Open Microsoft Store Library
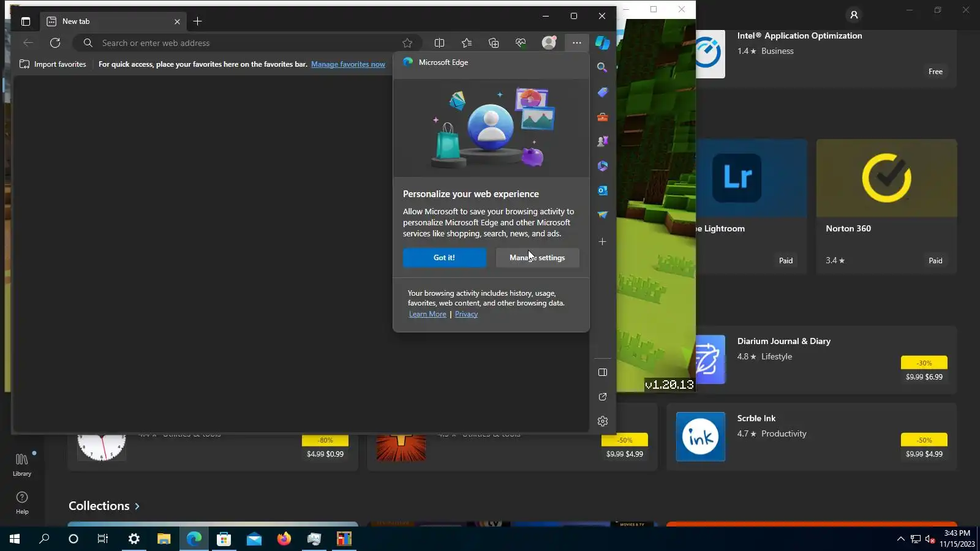980x551 pixels. (22, 465)
